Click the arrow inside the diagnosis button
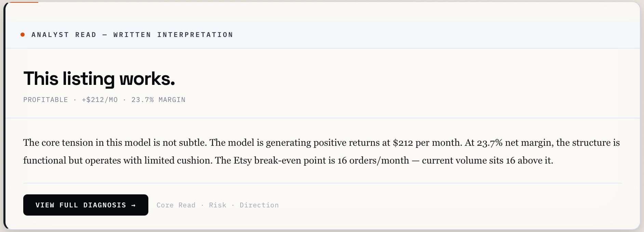Screen dimensions: 644x232 click(x=134, y=205)
